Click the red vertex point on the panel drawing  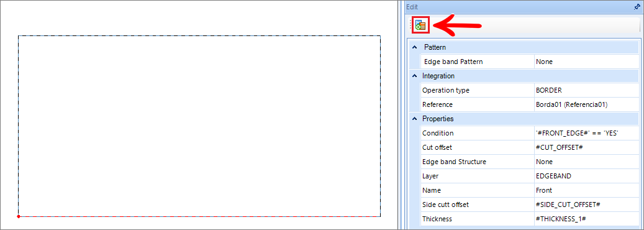19,216
